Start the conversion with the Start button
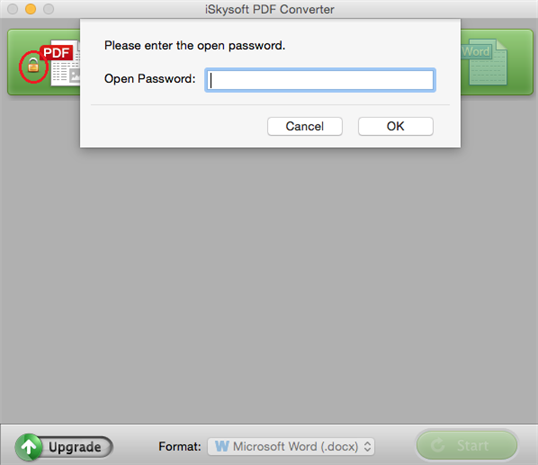 [467, 445]
